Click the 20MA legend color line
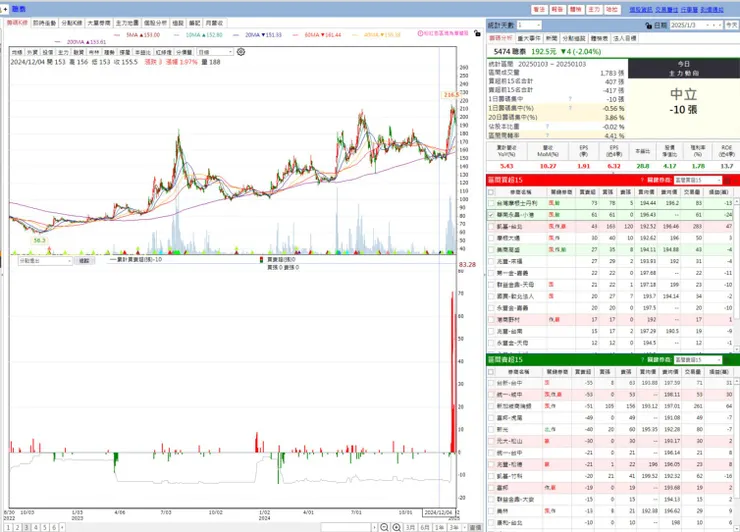This screenshot has width=740, height=532. click(x=236, y=35)
